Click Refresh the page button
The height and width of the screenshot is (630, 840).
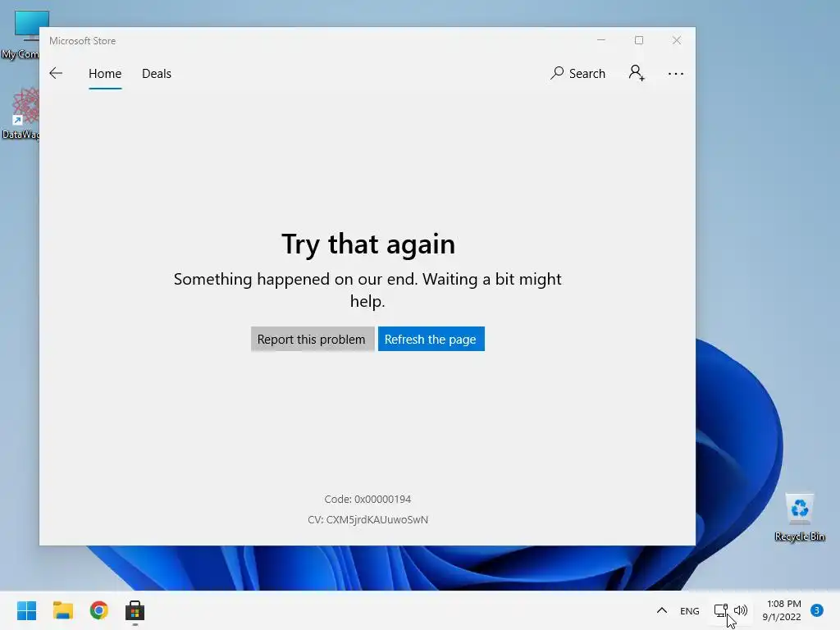[431, 339]
